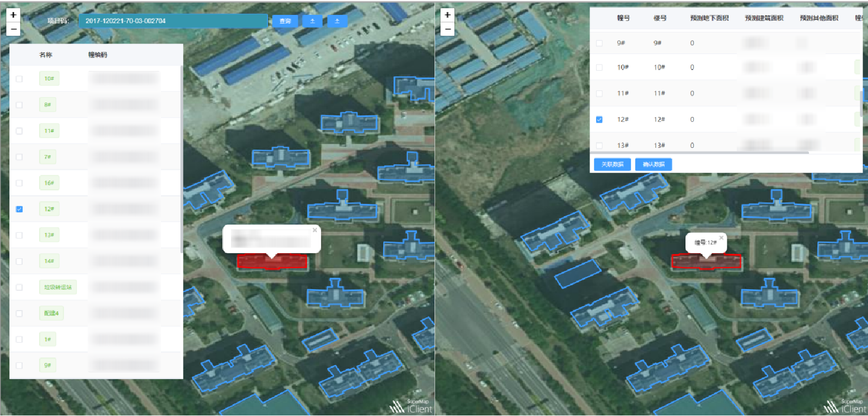Close the 幢号:12# popup on right map
Screen dimensions: 868x416
coord(721,238)
